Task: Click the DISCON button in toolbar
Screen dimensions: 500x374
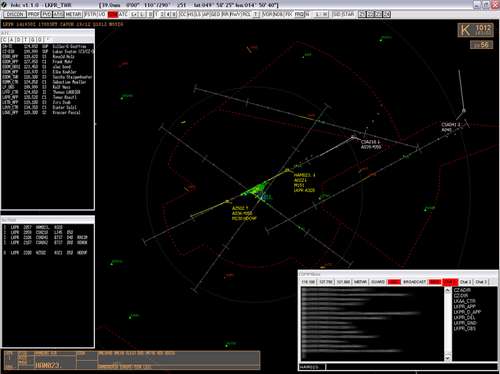Action: (x=15, y=14)
